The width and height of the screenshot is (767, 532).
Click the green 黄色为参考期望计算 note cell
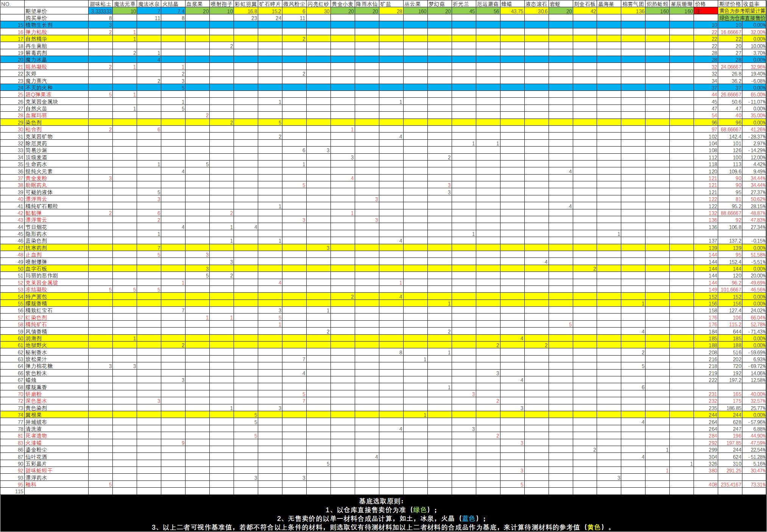(742, 11)
